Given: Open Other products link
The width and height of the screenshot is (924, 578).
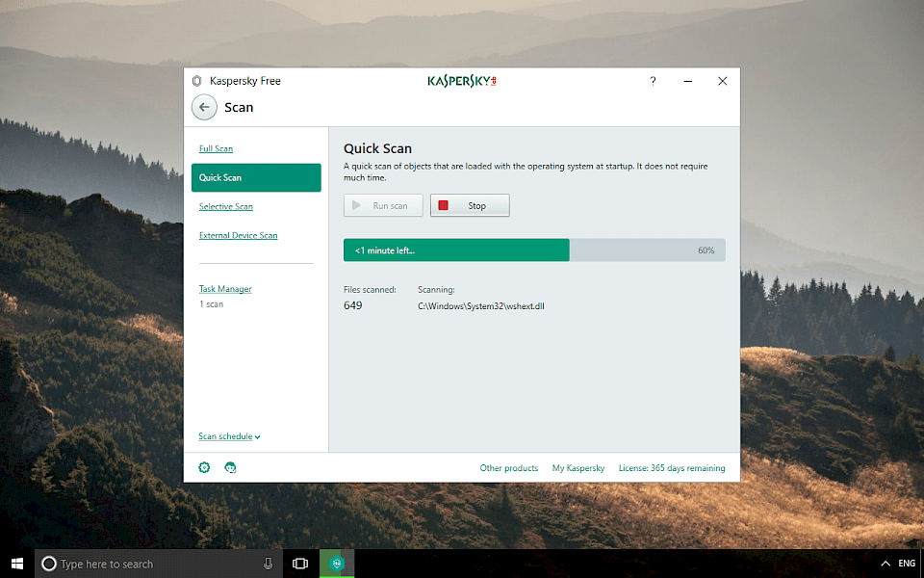Looking at the screenshot, I should [x=508, y=468].
